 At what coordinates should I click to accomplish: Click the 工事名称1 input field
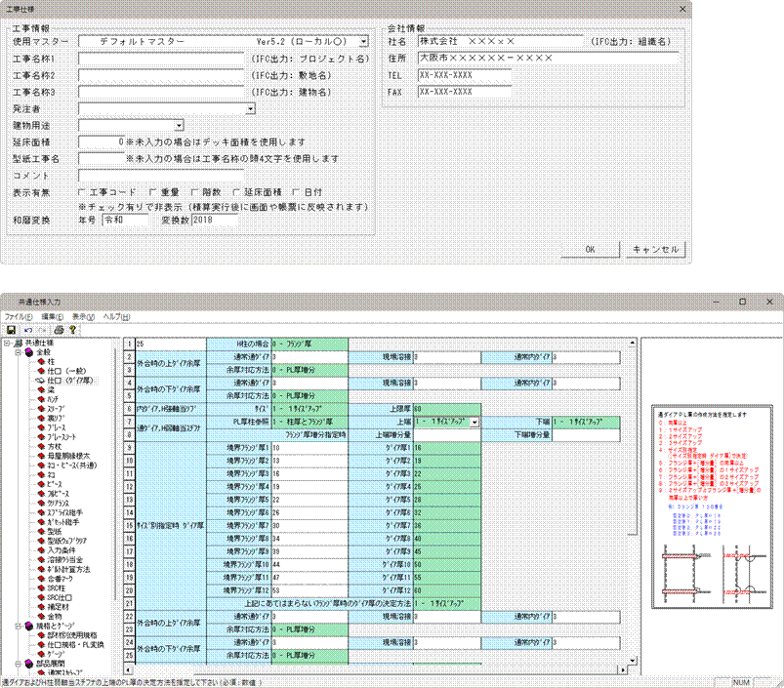pos(161,59)
